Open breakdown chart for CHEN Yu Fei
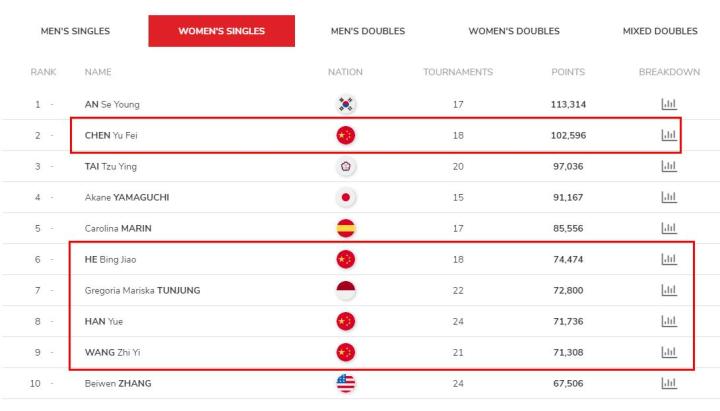This screenshot has height=411, width=720. click(x=669, y=135)
